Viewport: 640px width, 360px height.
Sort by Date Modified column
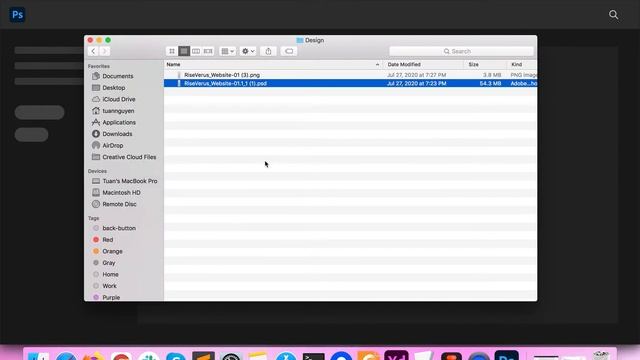click(404, 64)
